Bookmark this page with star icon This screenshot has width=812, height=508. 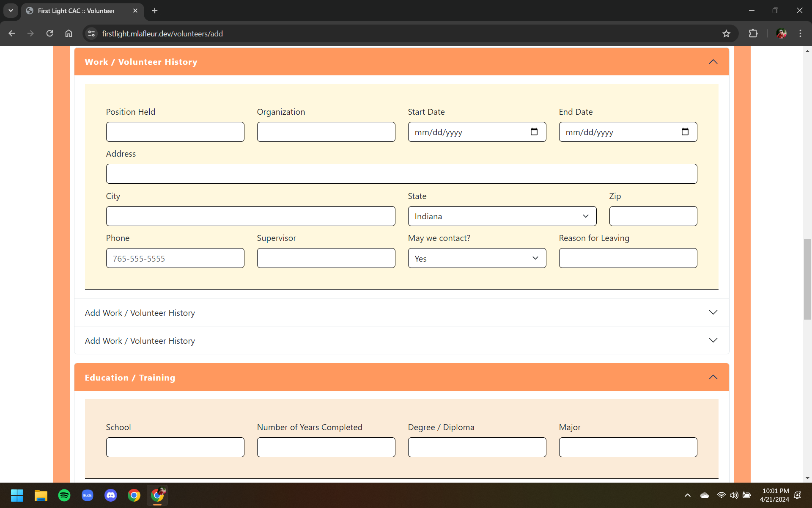click(726, 34)
